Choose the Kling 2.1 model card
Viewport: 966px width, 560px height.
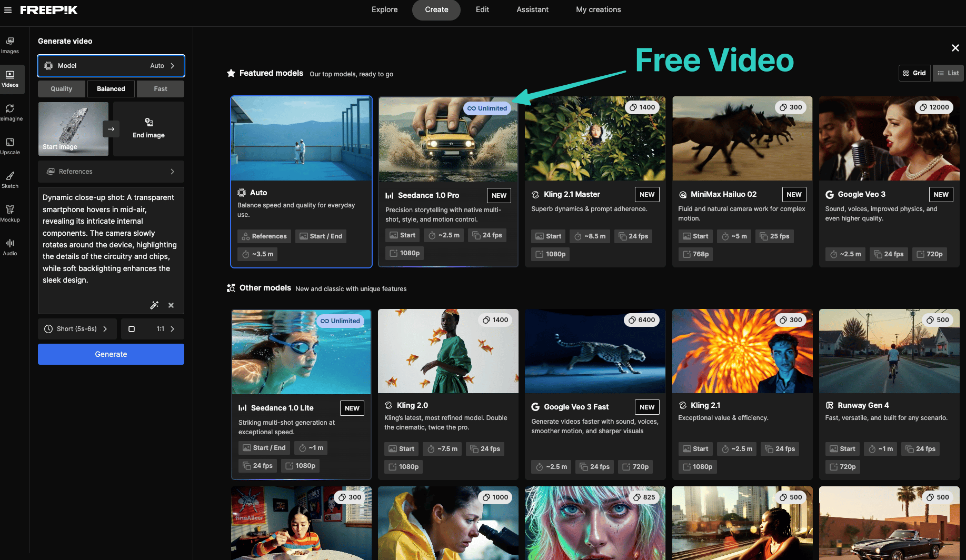point(742,394)
